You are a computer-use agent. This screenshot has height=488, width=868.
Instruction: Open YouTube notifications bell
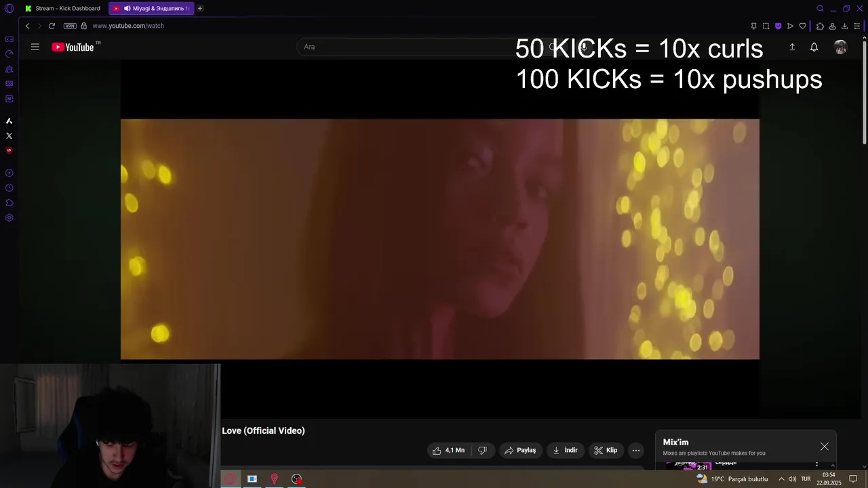click(x=814, y=47)
